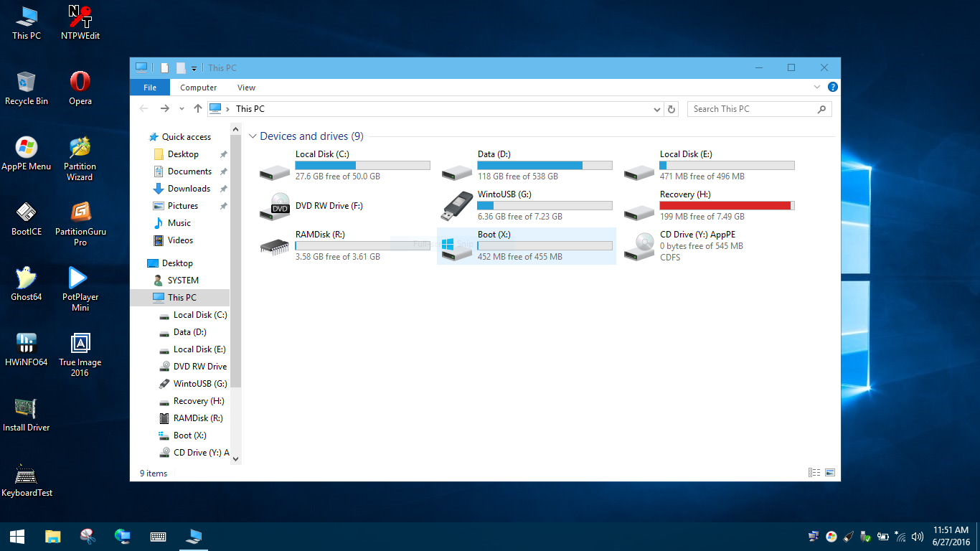Select the DVD RW Drive (F:) tile
Screen dimensions: 980x551
coord(344,206)
